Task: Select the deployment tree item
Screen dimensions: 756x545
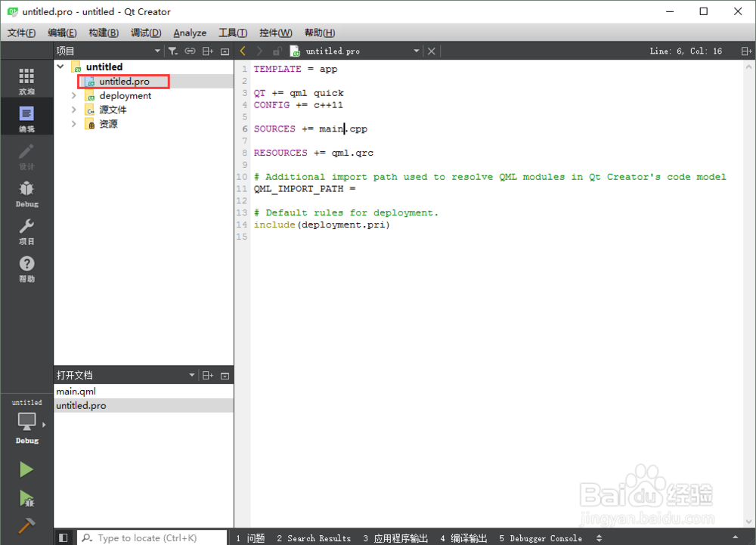Action: tap(125, 95)
